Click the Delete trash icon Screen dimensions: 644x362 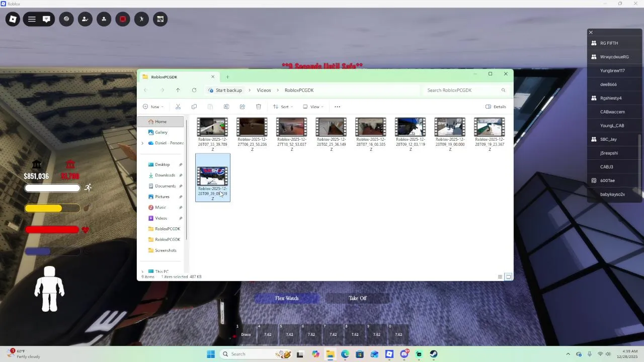258,107
